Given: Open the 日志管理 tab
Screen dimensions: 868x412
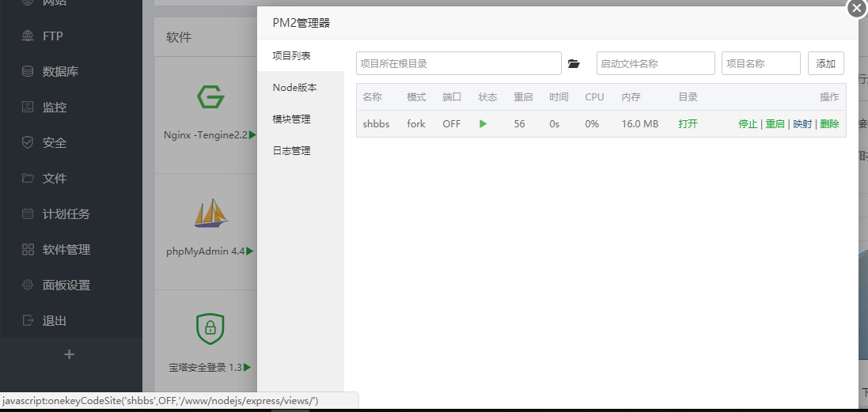Looking at the screenshot, I should pos(291,151).
